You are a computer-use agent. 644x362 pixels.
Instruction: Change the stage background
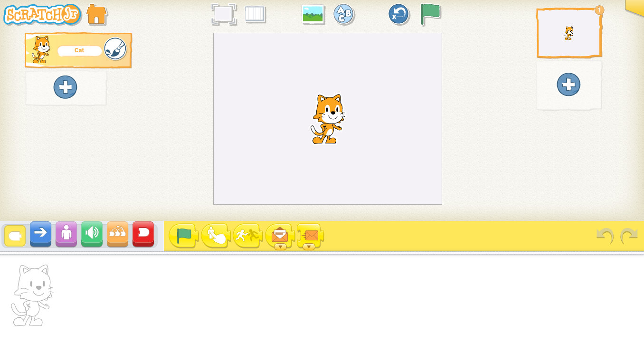tap(313, 15)
